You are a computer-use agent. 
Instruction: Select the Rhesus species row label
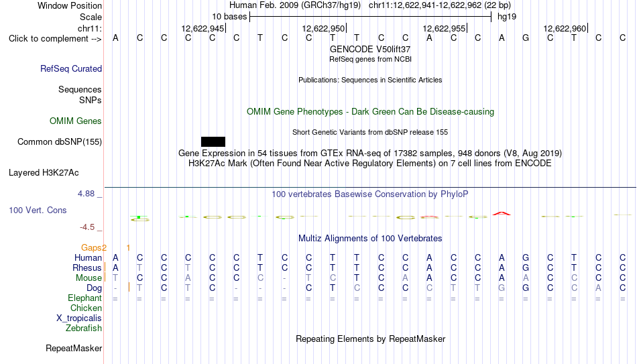pyautogui.click(x=87, y=267)
